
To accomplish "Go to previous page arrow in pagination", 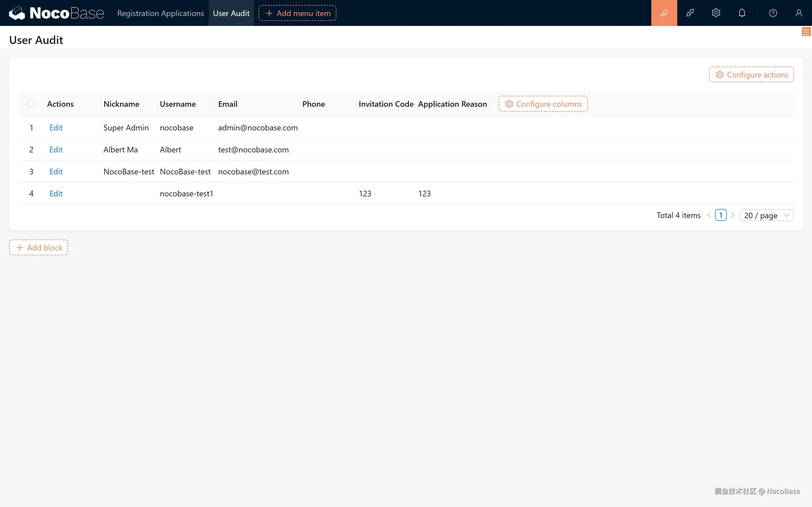I will 709,215.
